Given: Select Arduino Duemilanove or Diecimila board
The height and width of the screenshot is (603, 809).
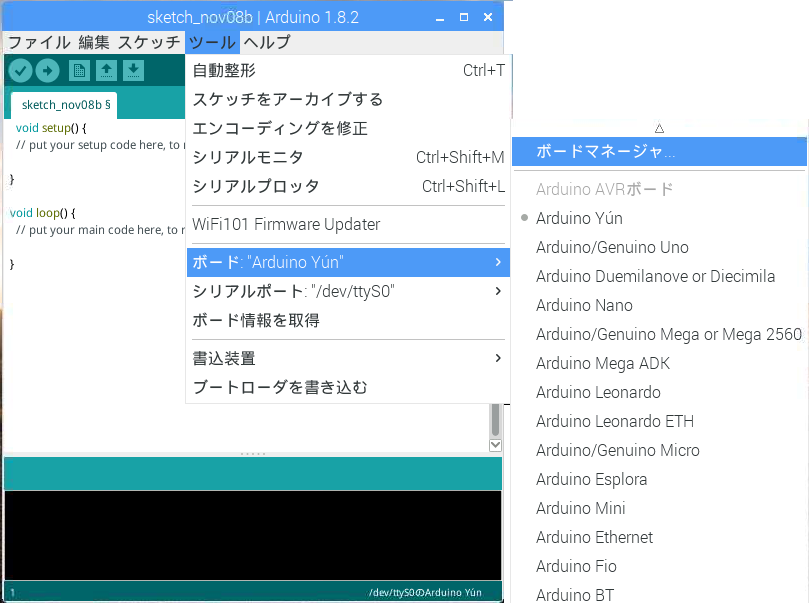Looking at the screenshot, I should click(659, 276).
